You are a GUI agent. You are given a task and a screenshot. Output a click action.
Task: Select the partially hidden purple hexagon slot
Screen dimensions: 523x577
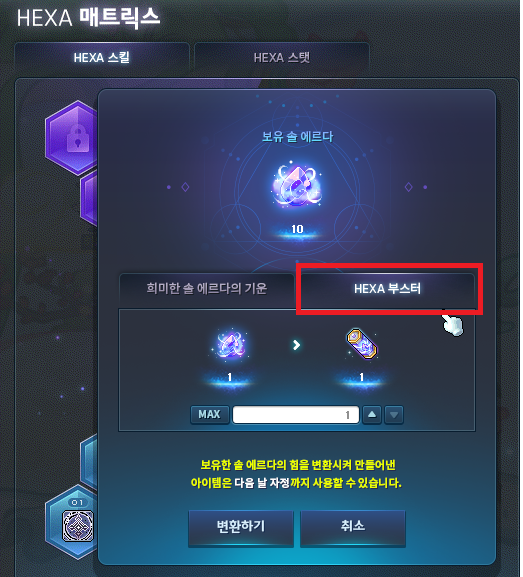[89, 199]
